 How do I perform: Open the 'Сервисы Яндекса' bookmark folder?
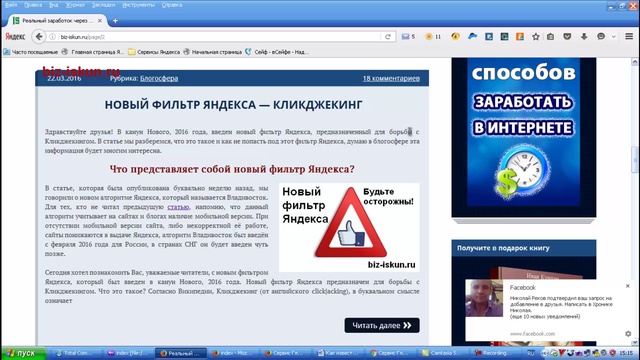pos(154,52)
